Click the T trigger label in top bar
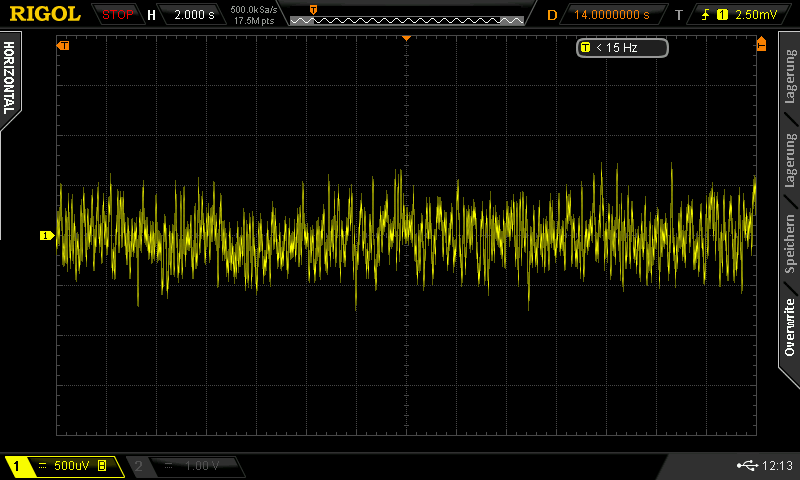This screenshot has height=480, width=800. click(x=679, y=15)
